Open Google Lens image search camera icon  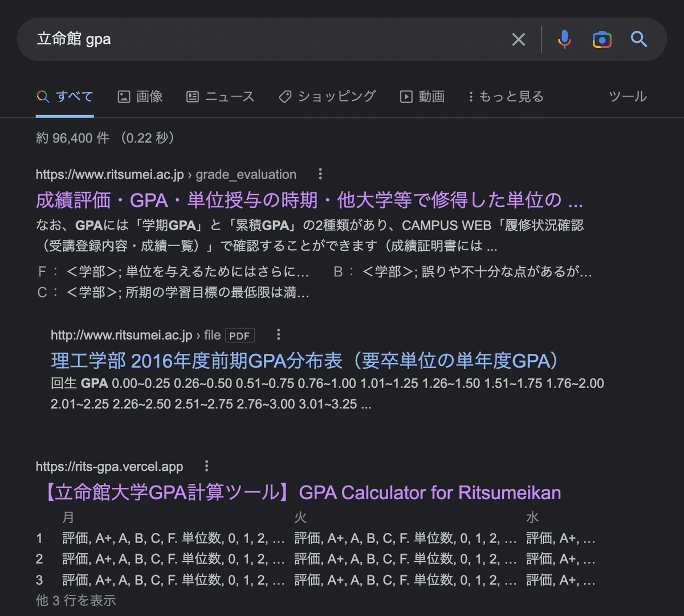click(x=602, y=39)
